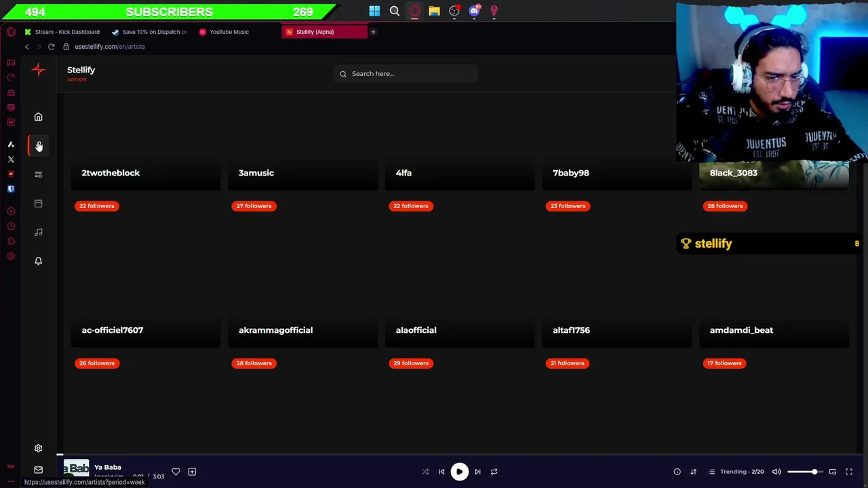Open the mail envelope icon in sidebar
868x488 pixels.
click(38, 470)
